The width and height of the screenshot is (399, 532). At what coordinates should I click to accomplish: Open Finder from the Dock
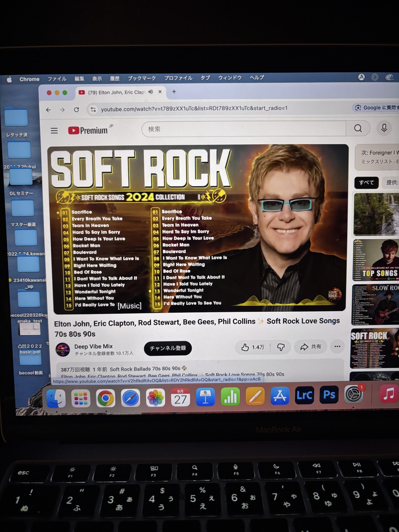click(56, 399)
